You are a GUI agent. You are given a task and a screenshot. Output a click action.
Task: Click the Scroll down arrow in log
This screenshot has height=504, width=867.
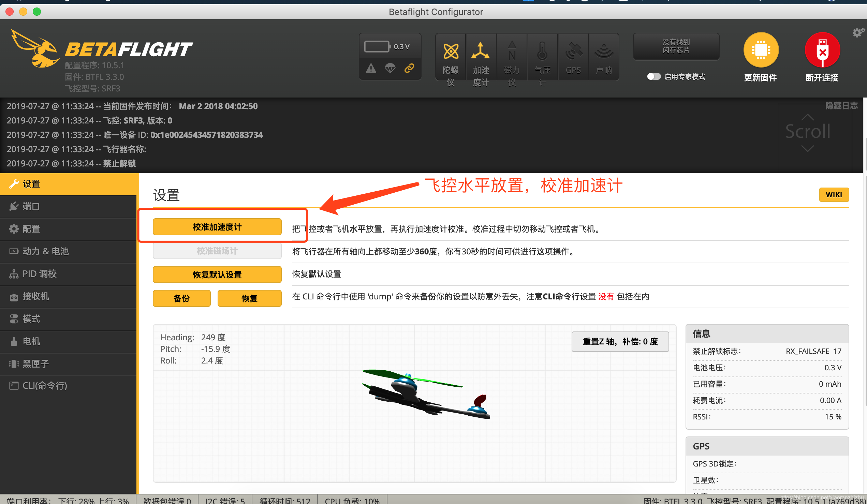(807, 149)
